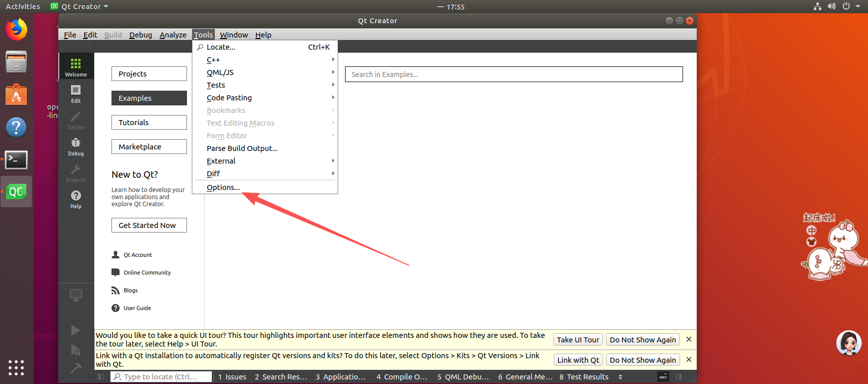Click Do Not Show Again for Qt link
The height and width of the screenshot is (384, 868).
[643, 360]
